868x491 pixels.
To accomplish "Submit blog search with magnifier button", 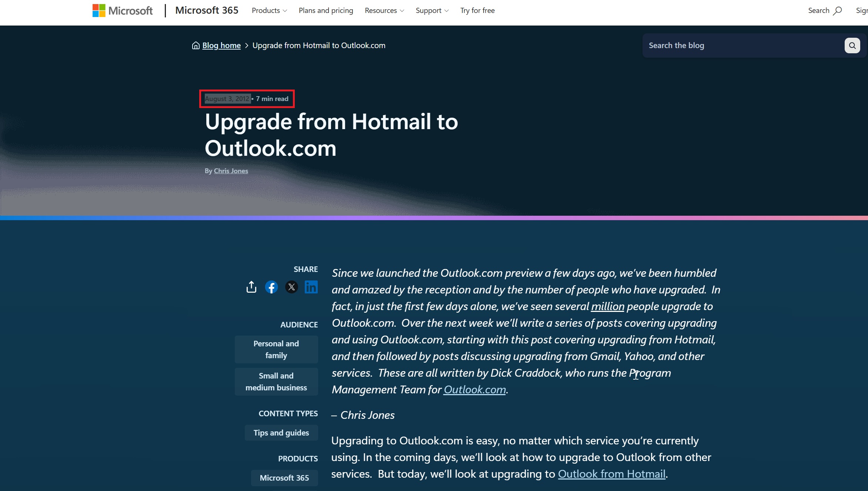I will coord(852,46).
